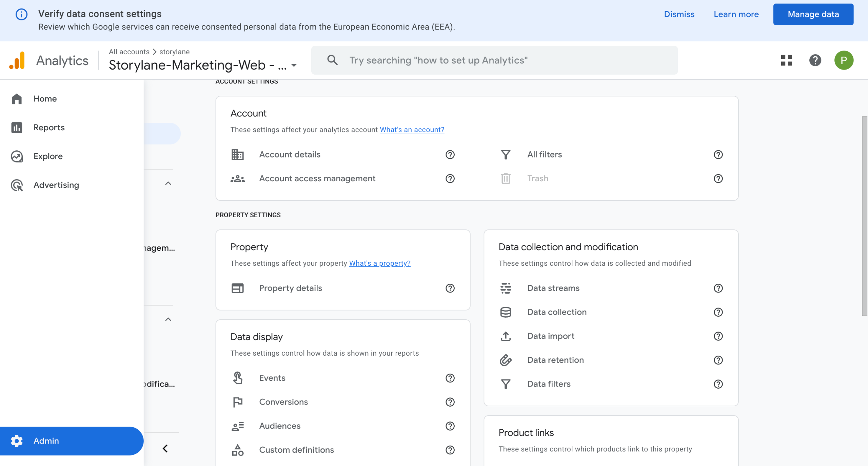Click the info icon in consent banner
The height and width of the screenshot is (466, 868).
pyautogui.click(x=21, y=14)
